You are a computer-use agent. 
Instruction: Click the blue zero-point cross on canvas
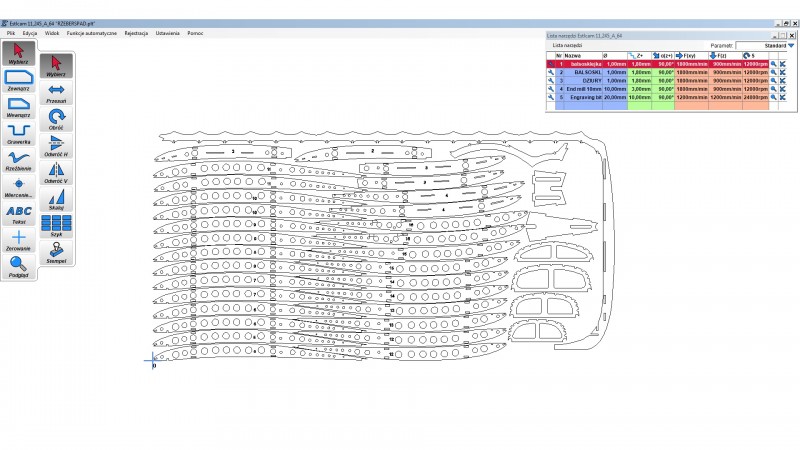pyautogui.click(x=152, y=360)
